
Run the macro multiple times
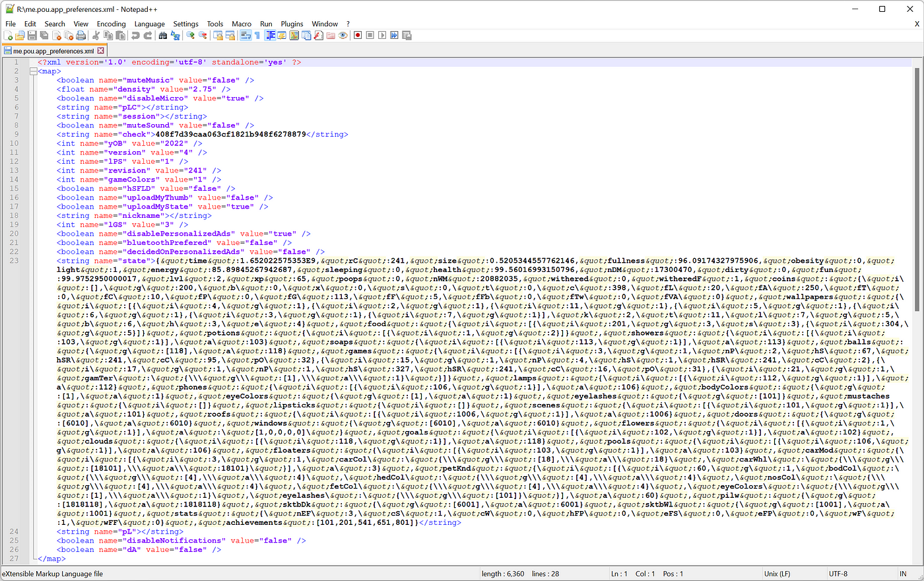click(x=394, y=36)
